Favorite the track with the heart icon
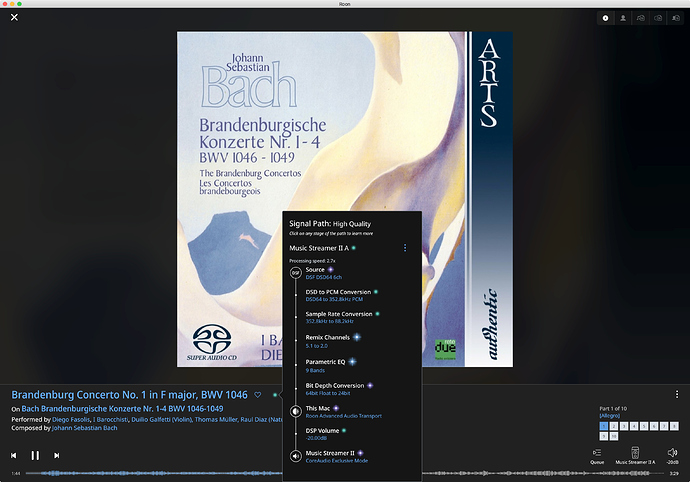The image size is (690, 482). click(258, 395)
